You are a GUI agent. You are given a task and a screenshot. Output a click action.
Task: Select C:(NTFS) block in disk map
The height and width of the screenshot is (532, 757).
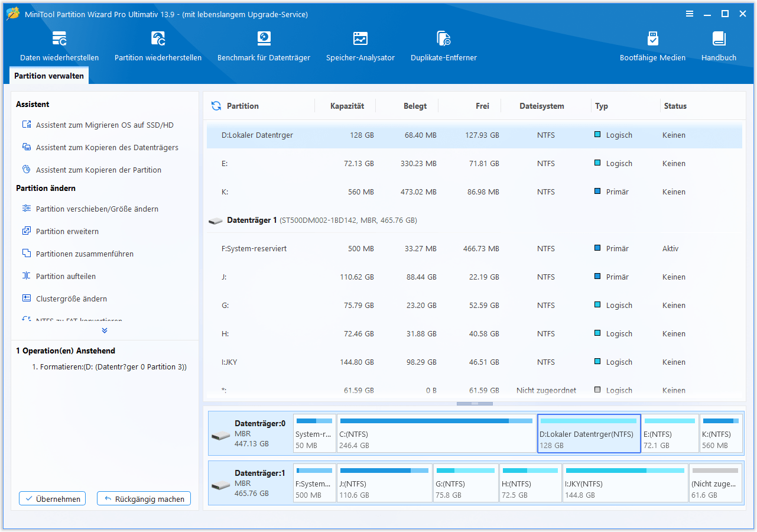click(x=436, y=433)
